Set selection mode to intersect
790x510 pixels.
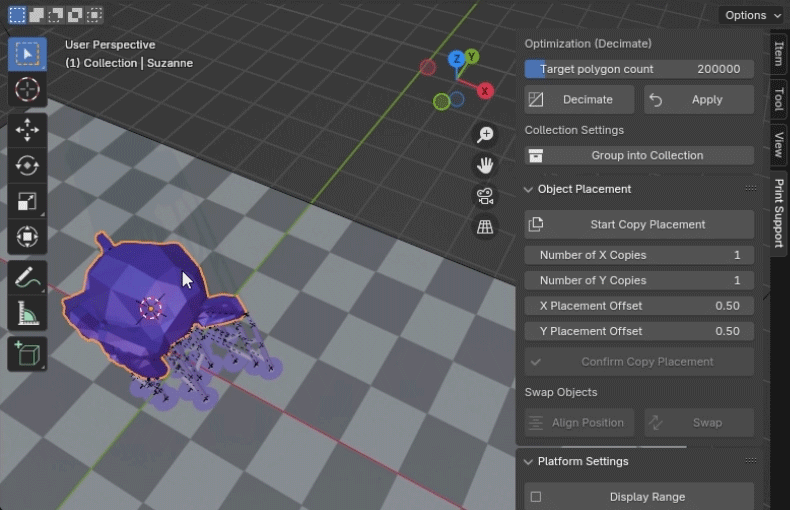coord(94,15)
